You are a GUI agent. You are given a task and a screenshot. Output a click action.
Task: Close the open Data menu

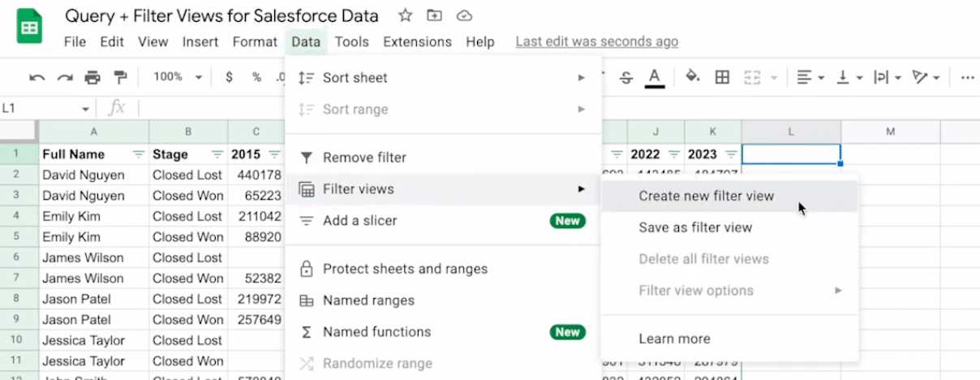[x=306, y=41]
